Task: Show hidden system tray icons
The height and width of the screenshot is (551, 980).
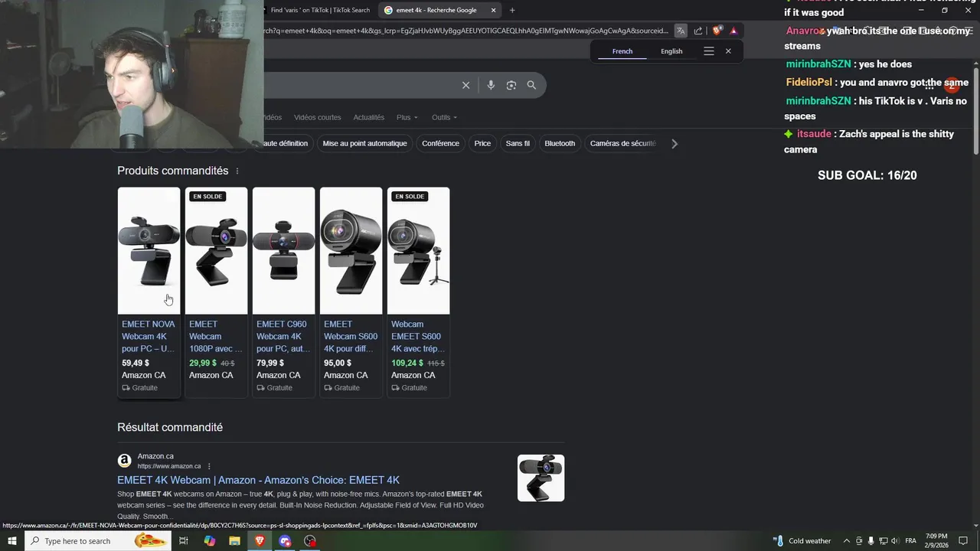Action: (x=846, y=541)
